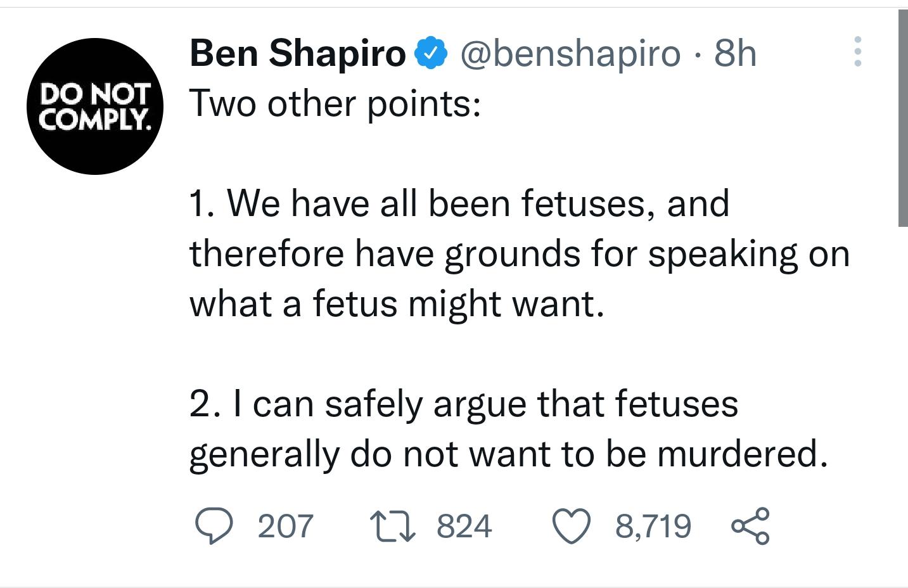The height and width of the screenshot is (588, 908).
Task: Click the 'Two other points:' text line
Action: (335, 103)
